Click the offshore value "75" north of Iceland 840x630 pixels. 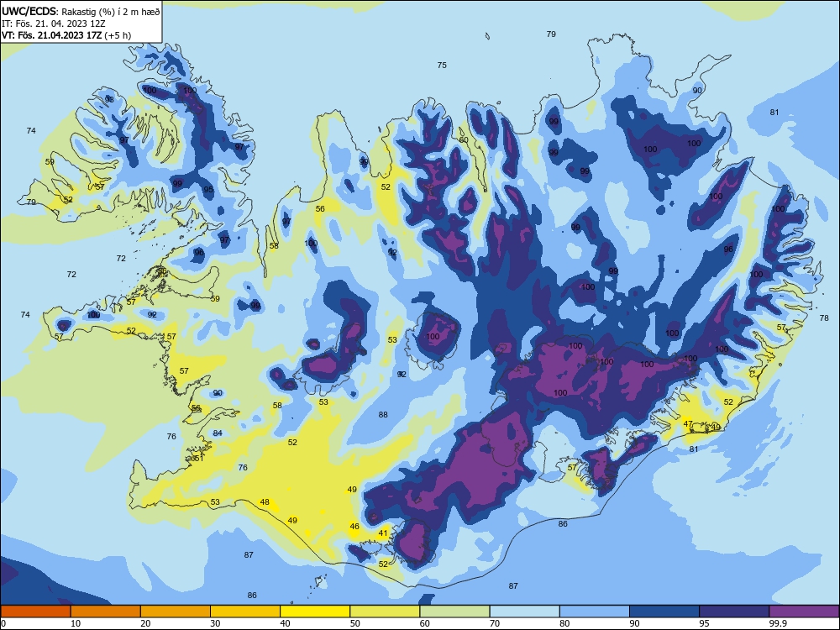(x=442, y=65)
